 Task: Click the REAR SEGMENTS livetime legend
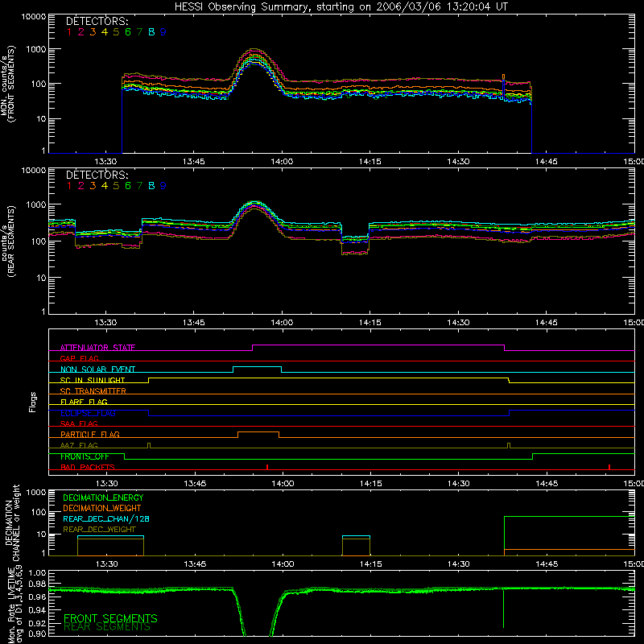pos(107,627)
